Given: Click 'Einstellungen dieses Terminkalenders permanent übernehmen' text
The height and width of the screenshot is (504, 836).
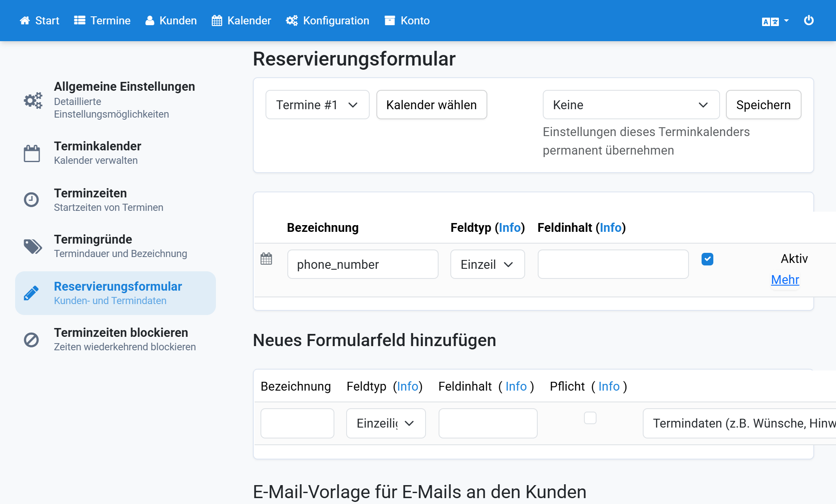Looking at the screenshot, I should coord(646,141).
